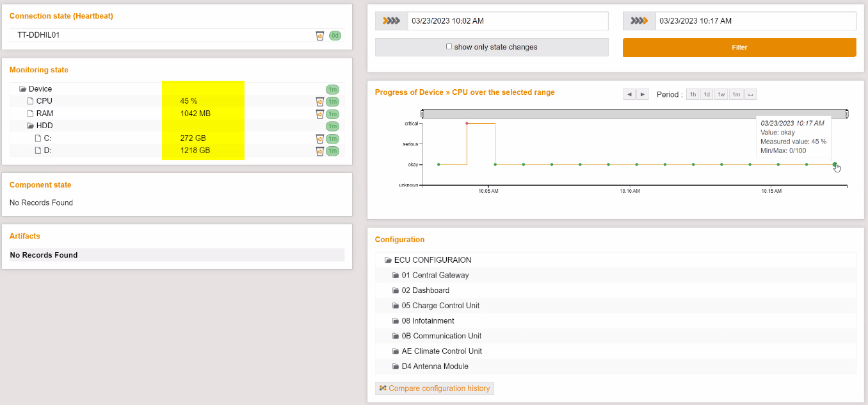Click the orange Filter button
Viewport: 868px width, 405px height.
pyautogui.click(x=739, y=47)
